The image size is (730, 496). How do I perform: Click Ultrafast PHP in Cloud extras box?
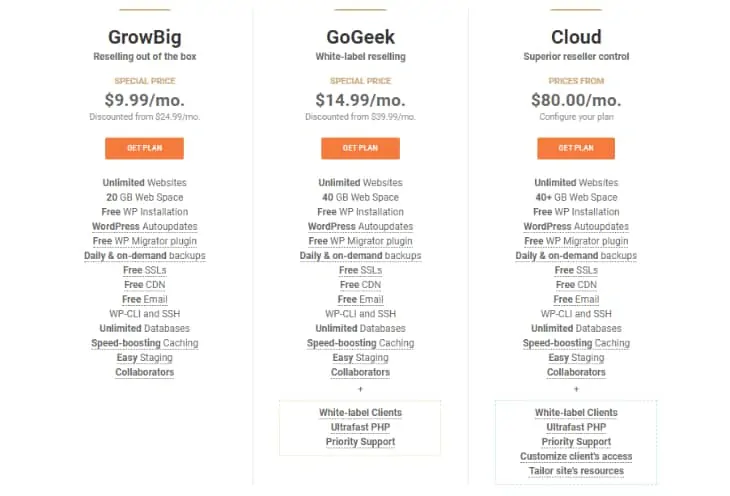[576, 427]
